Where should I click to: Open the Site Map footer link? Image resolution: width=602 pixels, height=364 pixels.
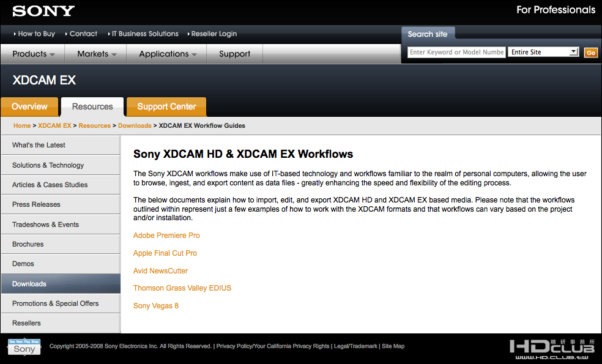393,346
